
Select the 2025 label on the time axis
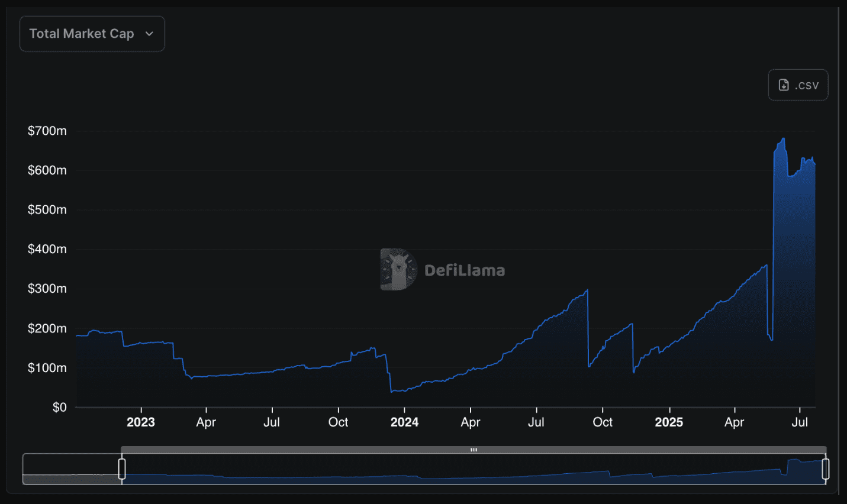coord(669,422)
